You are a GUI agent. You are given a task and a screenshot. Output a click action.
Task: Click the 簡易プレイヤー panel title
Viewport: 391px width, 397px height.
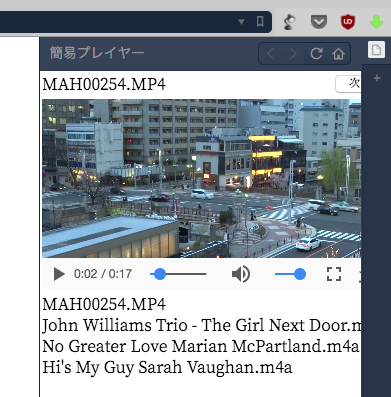pyautogui.click(x=97, y=53)
